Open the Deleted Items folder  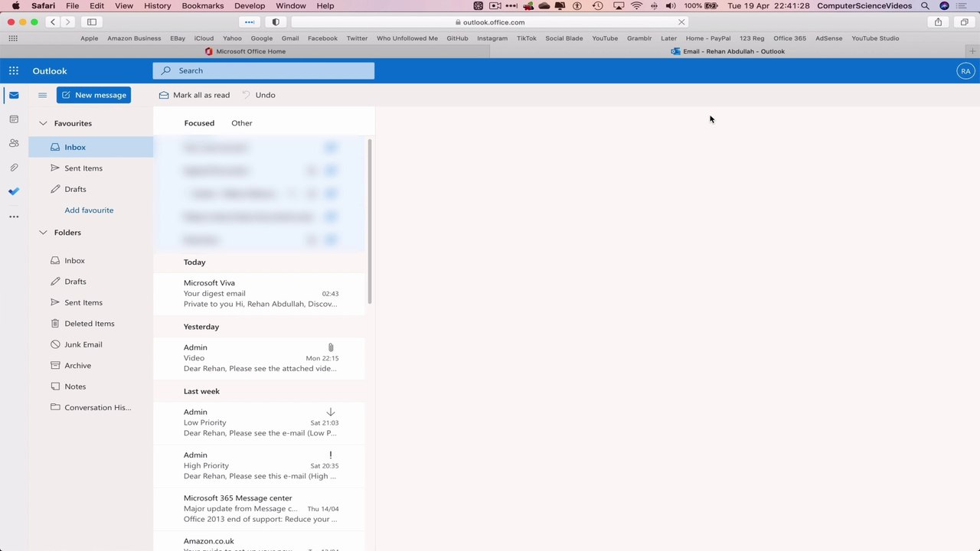[91, 324]
